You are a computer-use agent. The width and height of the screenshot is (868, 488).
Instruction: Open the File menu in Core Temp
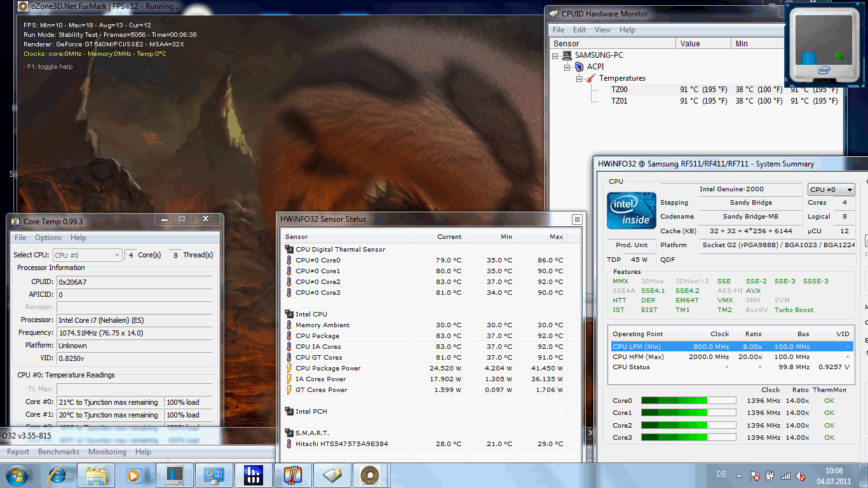pyautogui.click(x=20, y=238)
